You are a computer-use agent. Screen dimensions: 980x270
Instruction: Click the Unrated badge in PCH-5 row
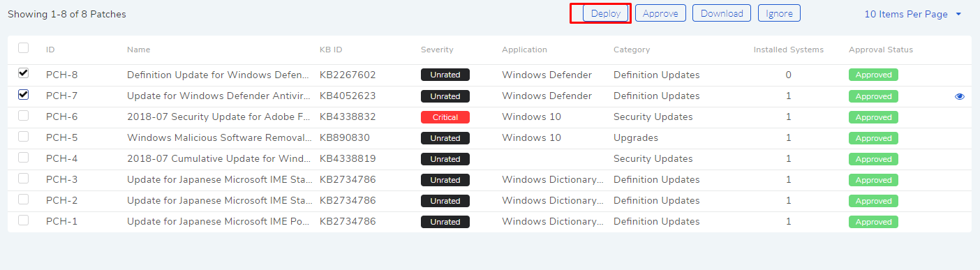coord(445,138)
